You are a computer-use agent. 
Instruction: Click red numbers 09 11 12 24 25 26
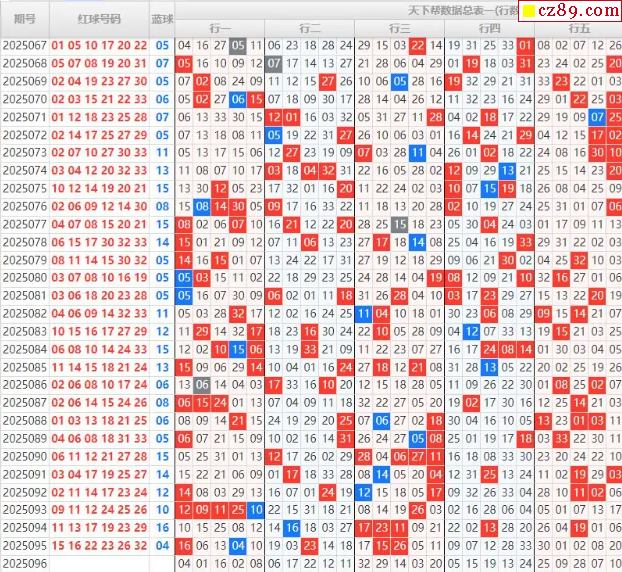[99, 510]
